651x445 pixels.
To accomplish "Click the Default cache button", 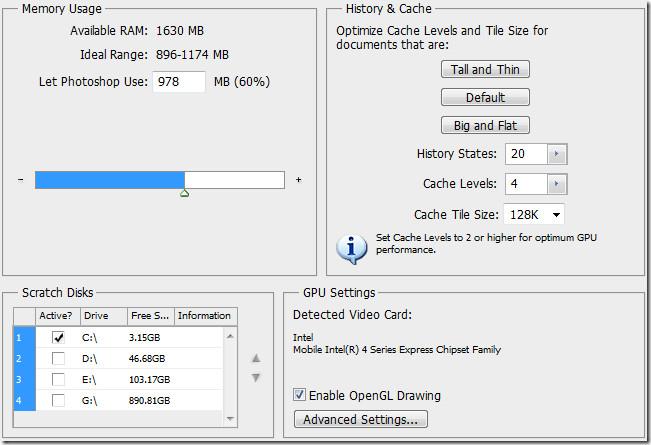I will pyautogui.click(x=485, y=98).
